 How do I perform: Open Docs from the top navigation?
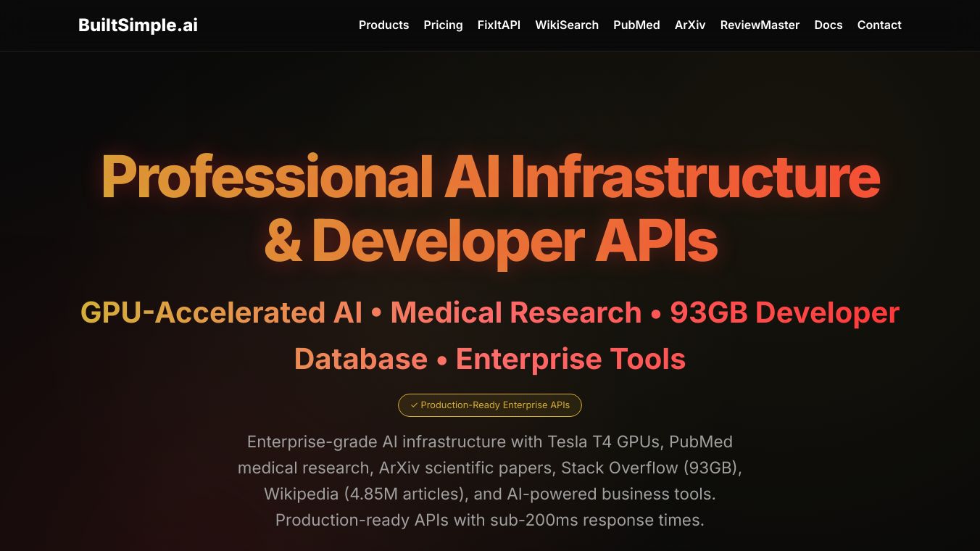[x=828, y=25]
